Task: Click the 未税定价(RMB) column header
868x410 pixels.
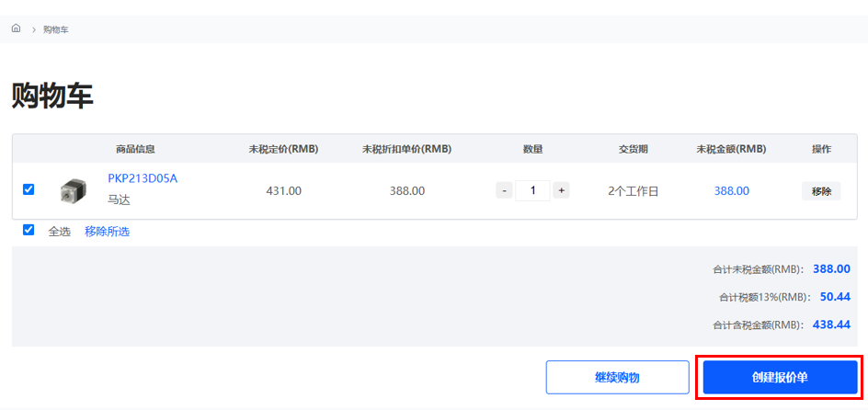Action: (283, 149)
